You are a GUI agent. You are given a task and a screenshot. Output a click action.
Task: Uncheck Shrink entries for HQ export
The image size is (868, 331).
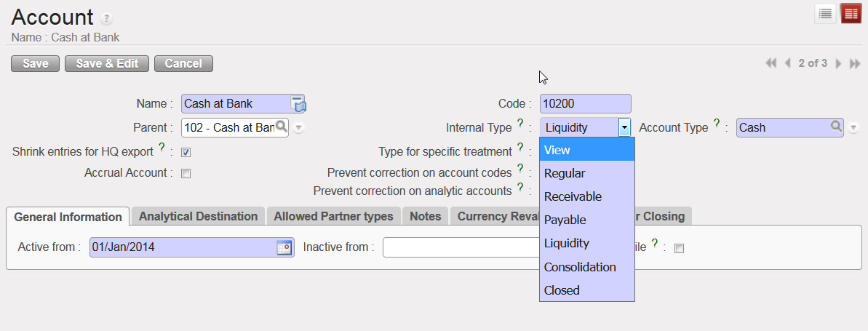[186, 152]
